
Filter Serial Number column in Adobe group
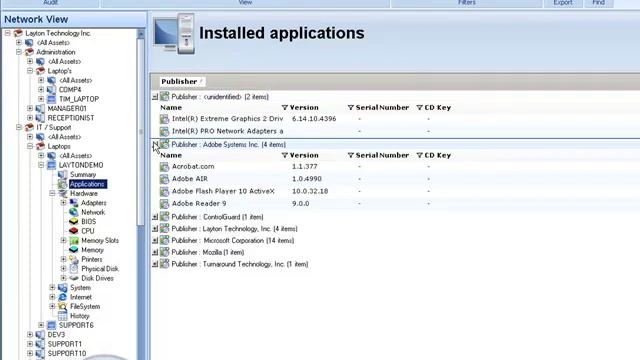click(x=351, y=156)
